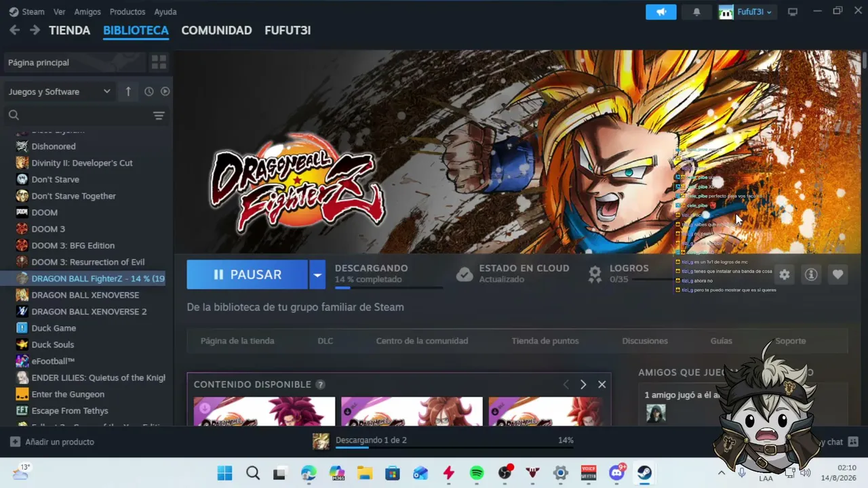Open the FUFUT3I profile tab
The image size is (868, 488).
click(x=288, y=30)
